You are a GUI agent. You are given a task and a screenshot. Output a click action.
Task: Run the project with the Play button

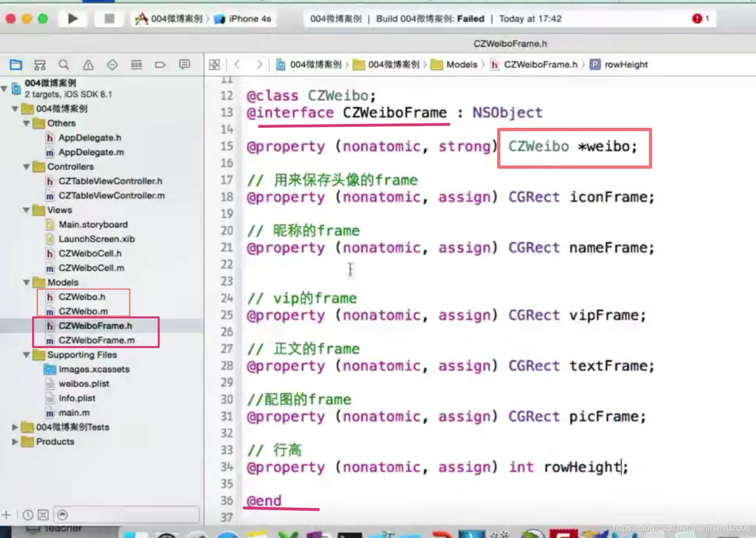(73, 19)
